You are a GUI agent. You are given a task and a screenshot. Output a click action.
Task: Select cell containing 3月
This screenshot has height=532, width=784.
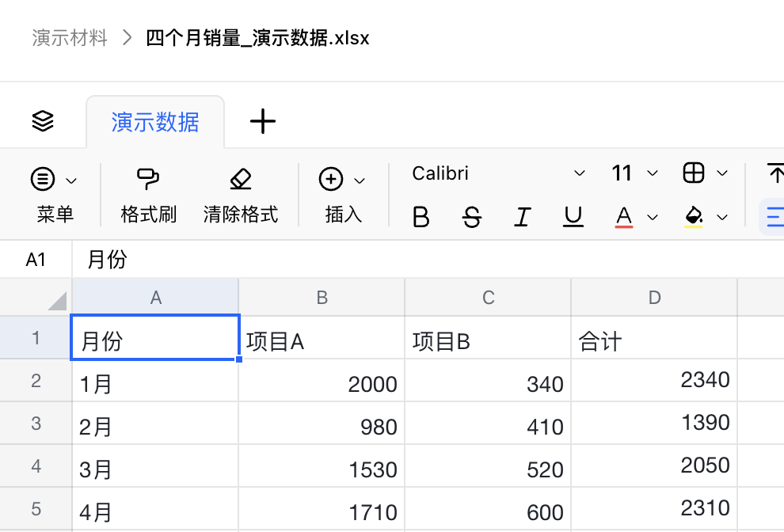(x=155, y=466)
